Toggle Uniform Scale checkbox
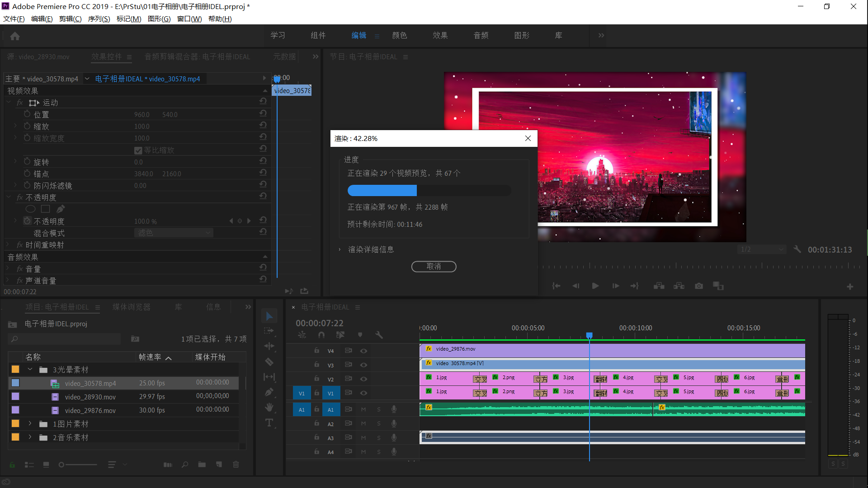This screenshot has height=488, width=868. coord(138,150)
